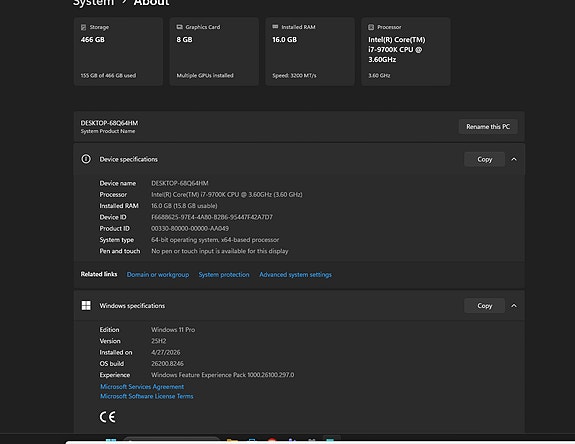The image size is (575, 444).
Task: Open the Domain or workgroup link
Action: 158,275
